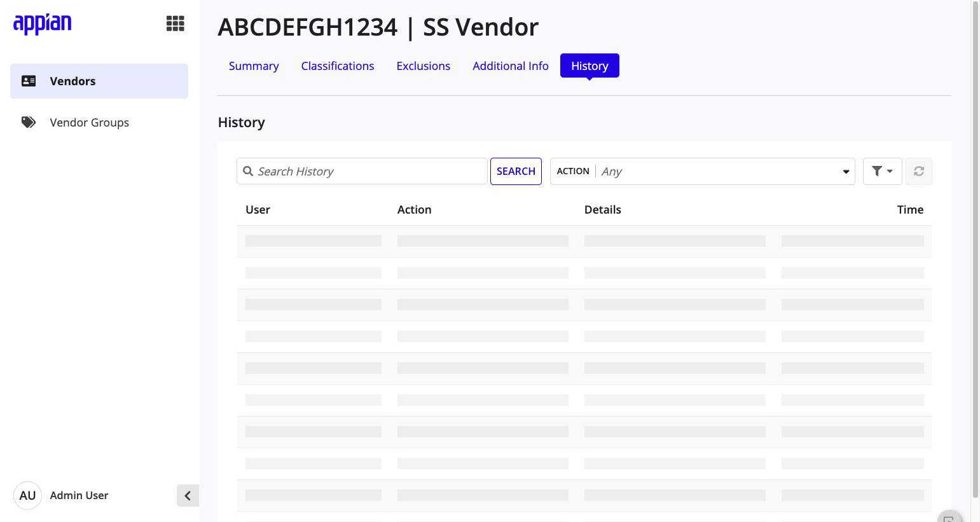Select the History tab
Viewport: 980px width, 522px height.
[x=590, y=66]
